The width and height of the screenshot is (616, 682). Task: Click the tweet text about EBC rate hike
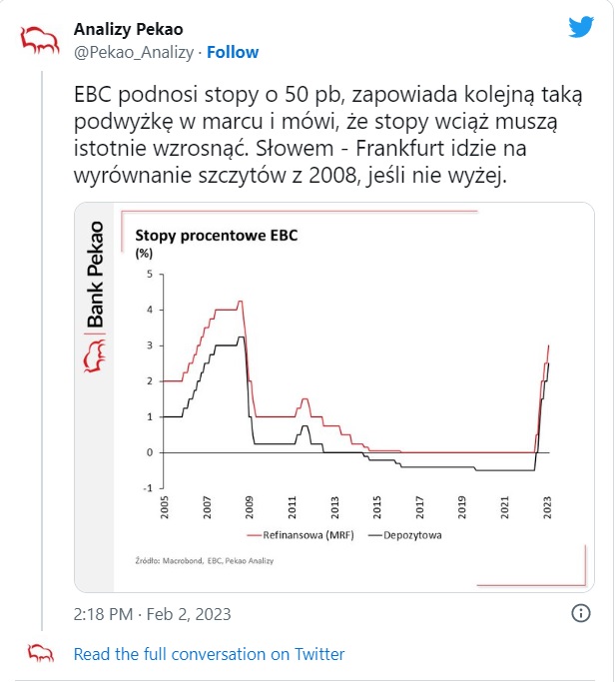tap(327, 135)
